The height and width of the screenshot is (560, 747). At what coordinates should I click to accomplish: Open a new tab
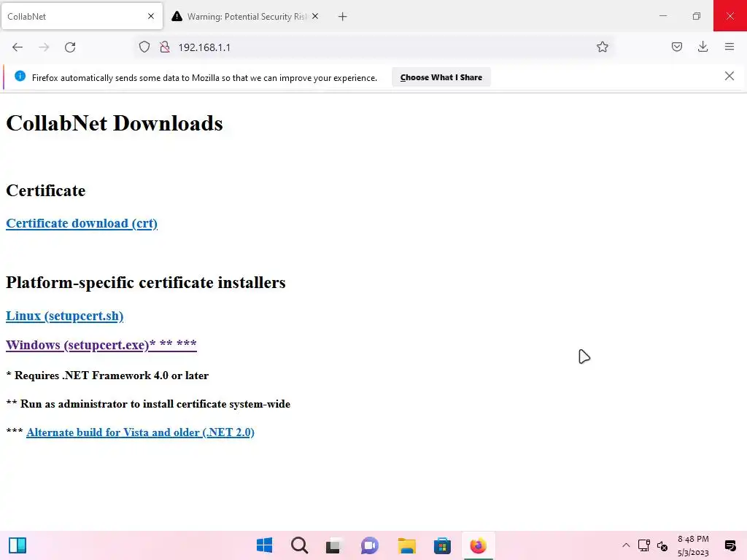click(x=343, y=17)
